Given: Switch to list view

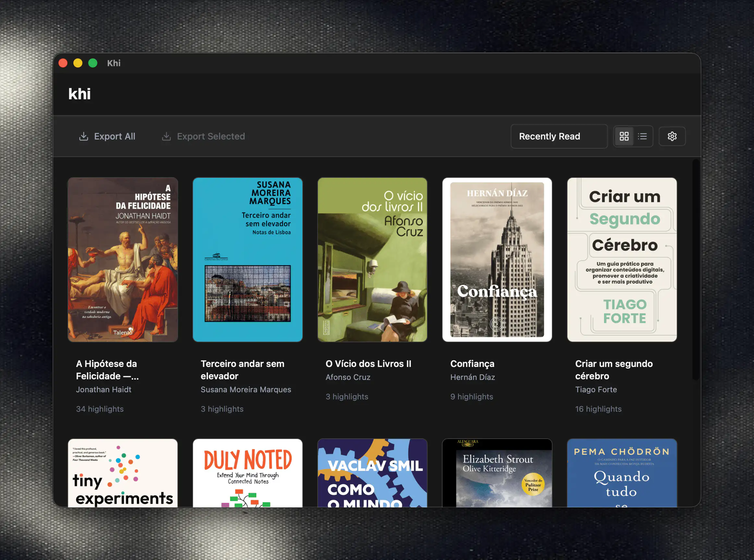Looking at the screenshot, I should [642, 136].
